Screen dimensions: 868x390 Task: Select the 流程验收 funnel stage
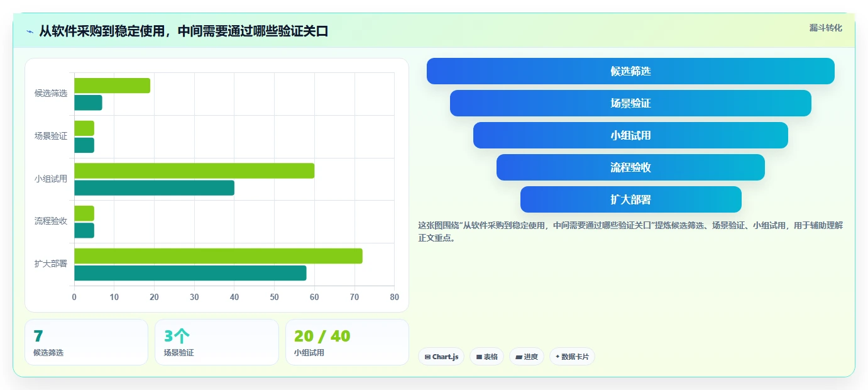(630, 167)
